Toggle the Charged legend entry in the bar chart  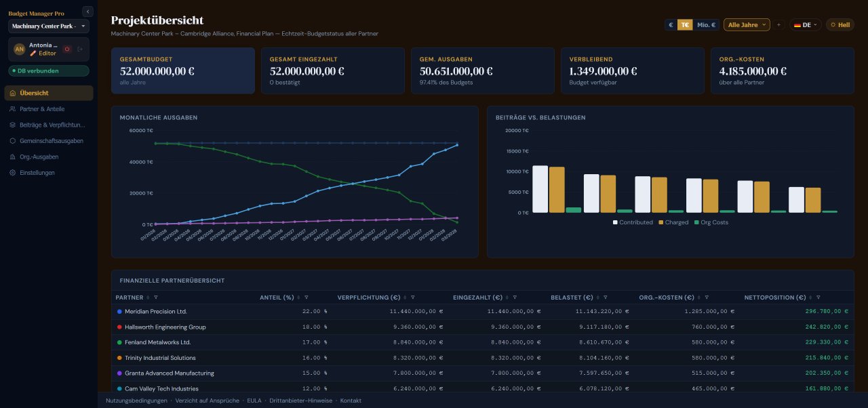tap(673, 222)
